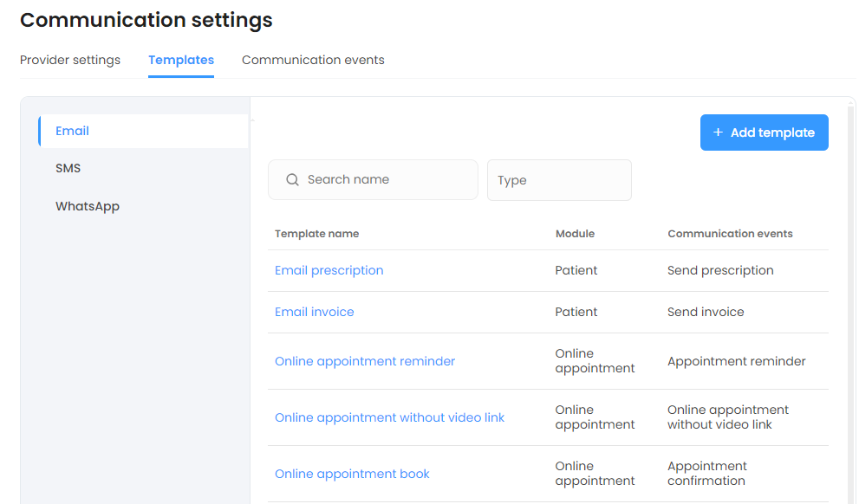Open the Communication events tab
Screen dimensions: 859x504
tap(313, 60)
